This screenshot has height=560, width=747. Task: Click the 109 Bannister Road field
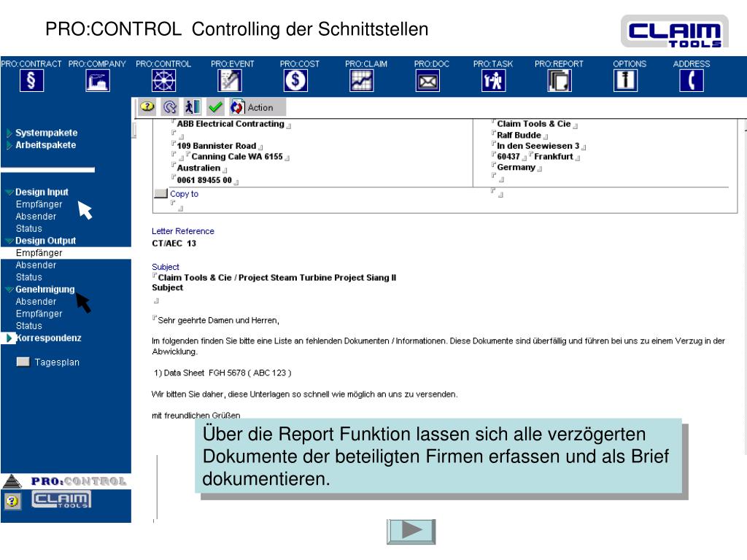(x=217, y=146)
